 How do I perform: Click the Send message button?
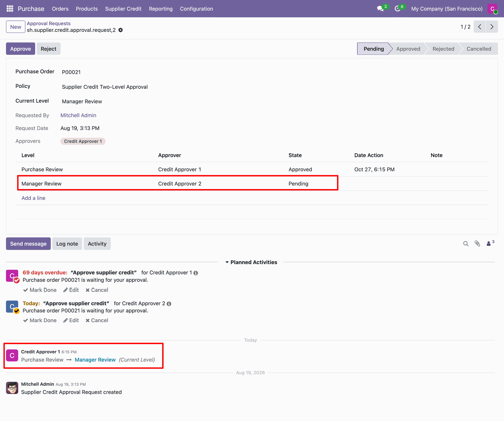pyautogui.click(x=28, y=244)
